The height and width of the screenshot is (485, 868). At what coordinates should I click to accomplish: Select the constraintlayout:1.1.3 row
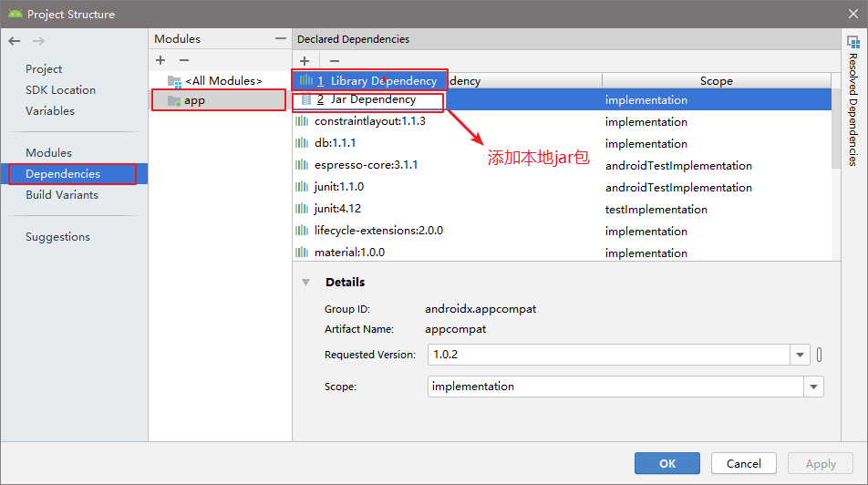tap(562, 122)
